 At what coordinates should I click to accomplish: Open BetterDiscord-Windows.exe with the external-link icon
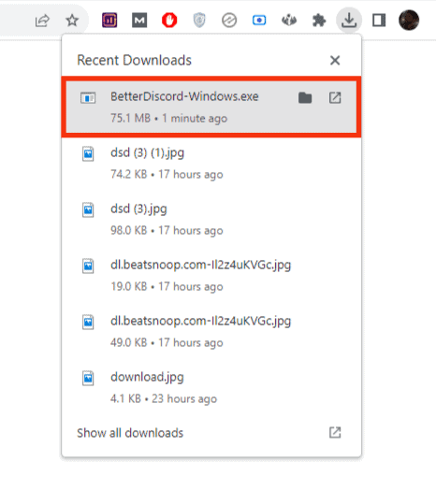coord(335,97)
